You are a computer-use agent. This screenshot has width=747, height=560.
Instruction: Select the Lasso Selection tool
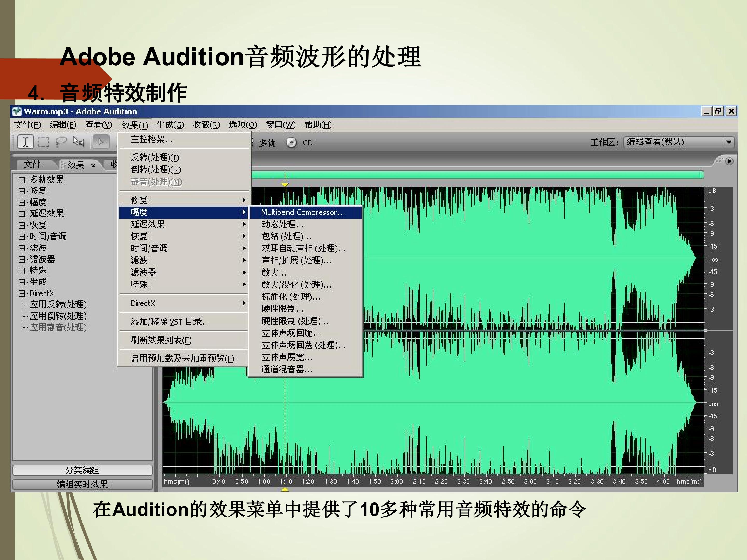coord(61,142)
